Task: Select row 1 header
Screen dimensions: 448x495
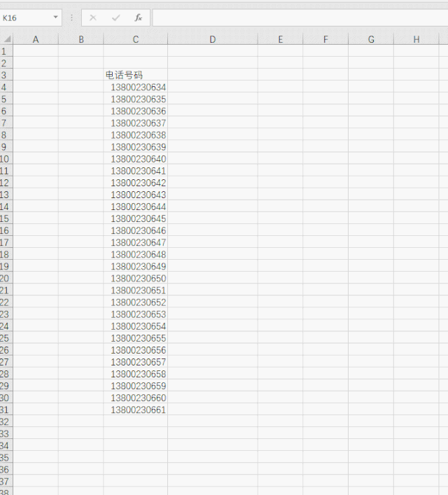Action: coord(6,51)
